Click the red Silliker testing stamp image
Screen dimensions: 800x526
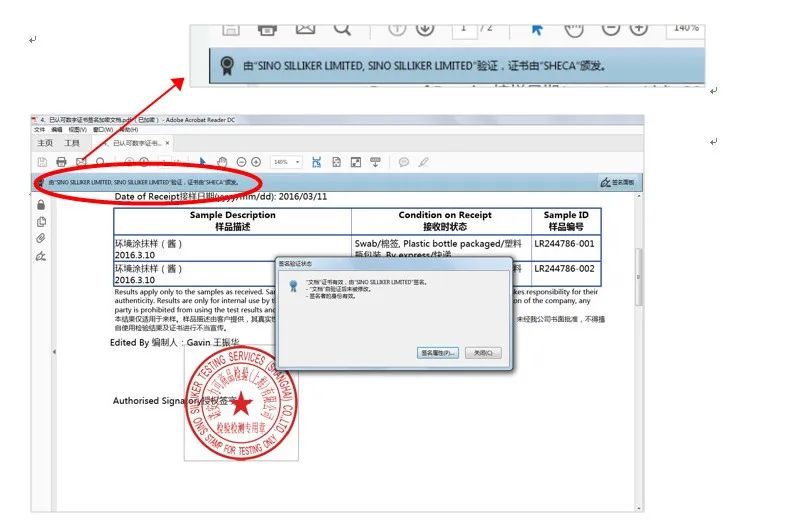[241, 404]
